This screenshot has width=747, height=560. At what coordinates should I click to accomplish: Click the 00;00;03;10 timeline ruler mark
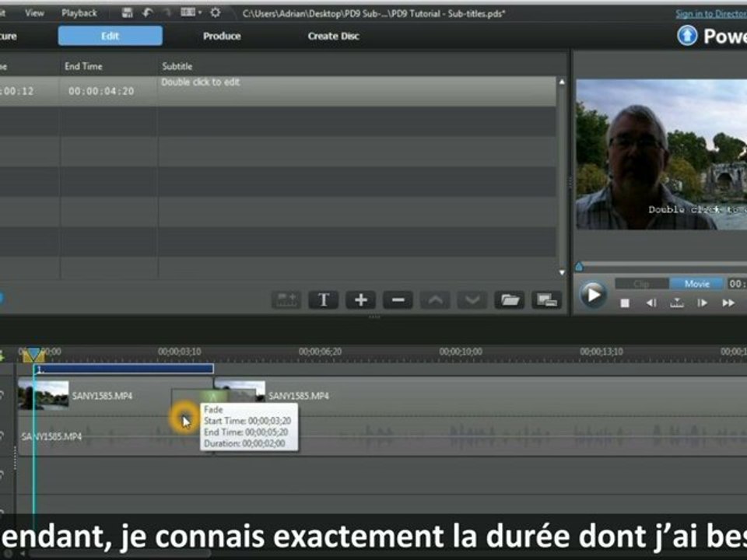click(x=180, y=352)
